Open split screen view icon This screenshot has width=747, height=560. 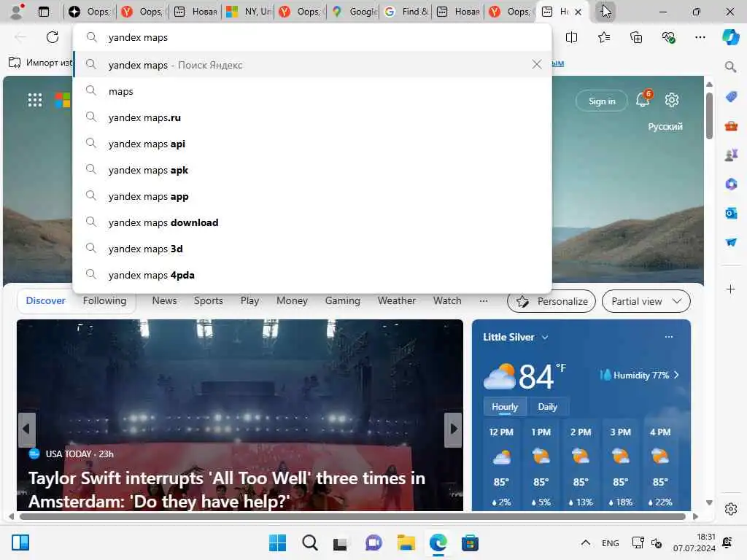(x=571, y=37)
